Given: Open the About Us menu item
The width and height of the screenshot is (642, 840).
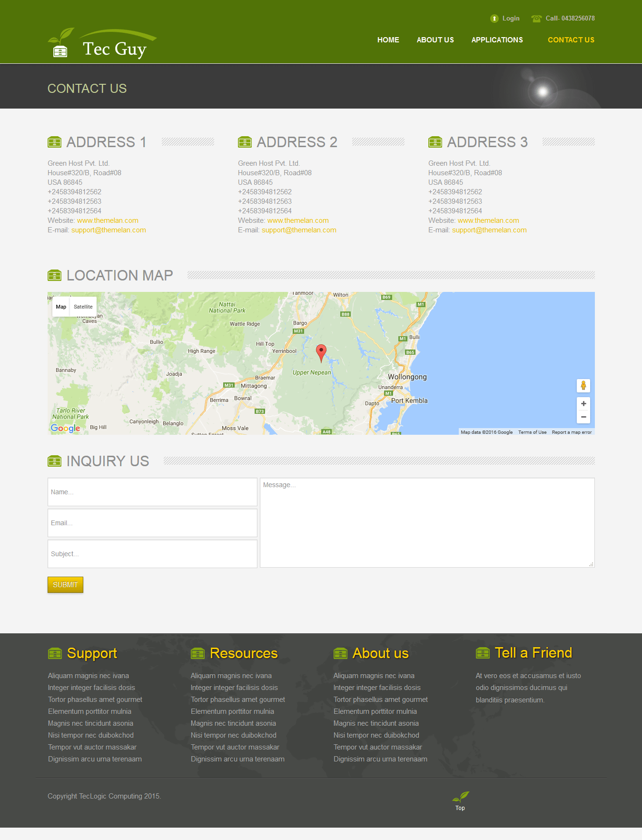Looking at the screenshot, I should 435,40.
